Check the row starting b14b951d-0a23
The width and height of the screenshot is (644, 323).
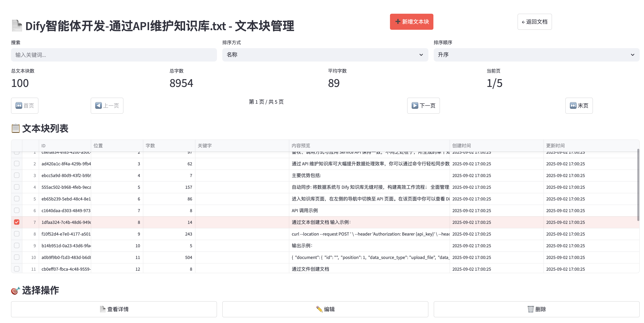coord(17,246)
